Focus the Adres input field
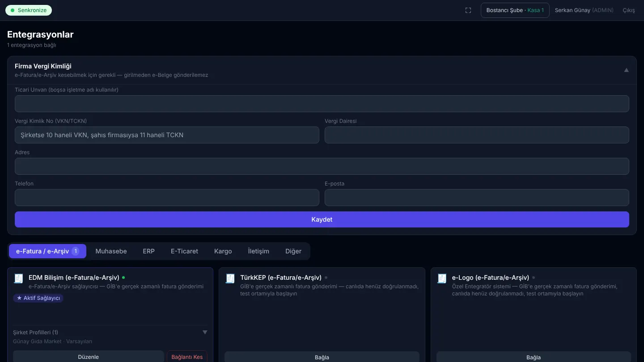644x362 pixels. click(x=322, y=166)
